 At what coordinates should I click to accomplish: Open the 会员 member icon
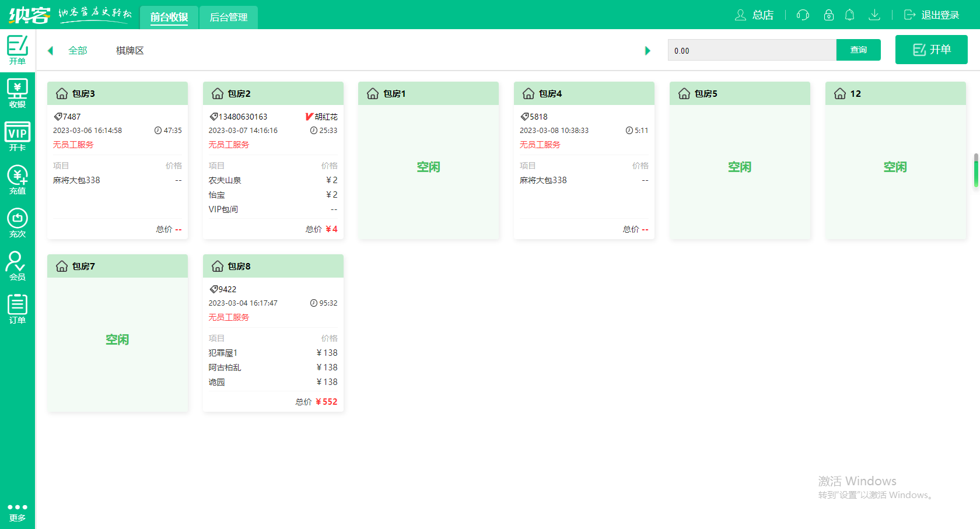(17, 266)
